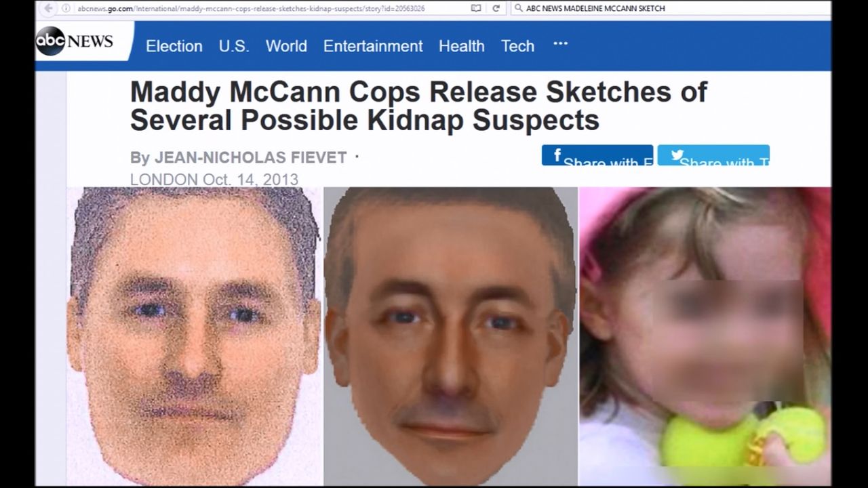This screenshot has width=868, height=488.
Task: Share the article with the Twitter button
Action: click(713, 155)
